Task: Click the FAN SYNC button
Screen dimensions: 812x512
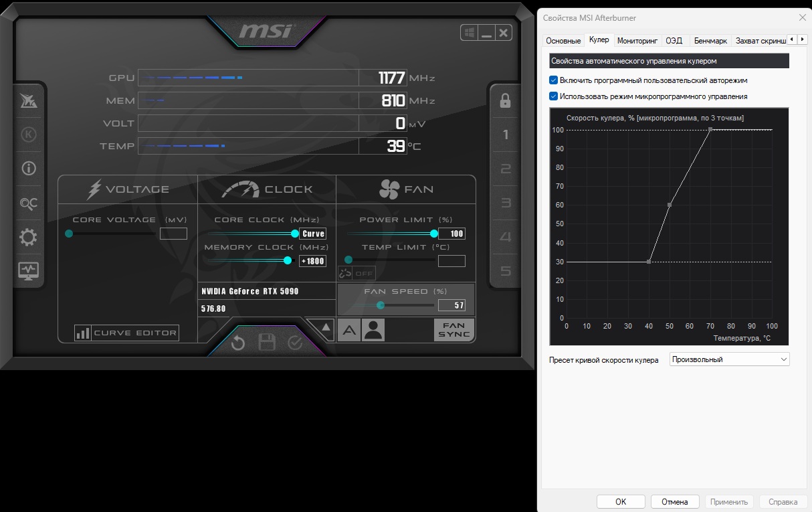Action: click(454, 330)
